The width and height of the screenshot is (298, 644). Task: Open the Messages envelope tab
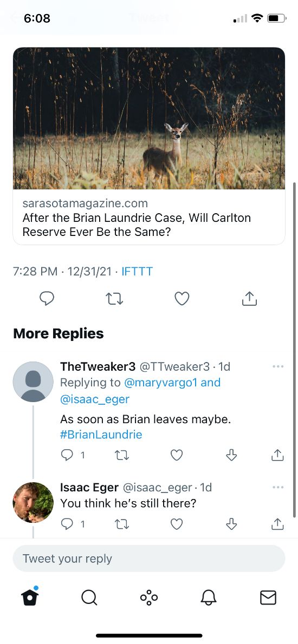[x=268, y=597]
